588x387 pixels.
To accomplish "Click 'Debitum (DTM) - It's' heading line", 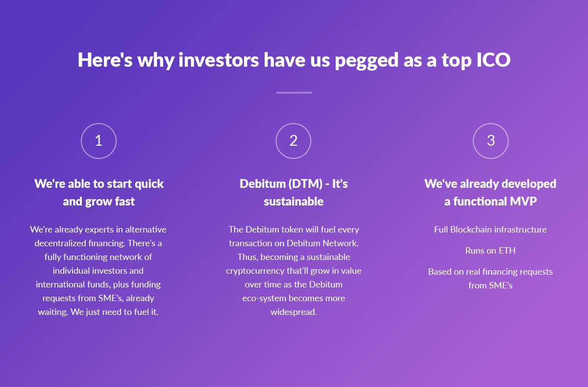I will tap(294, 184).
